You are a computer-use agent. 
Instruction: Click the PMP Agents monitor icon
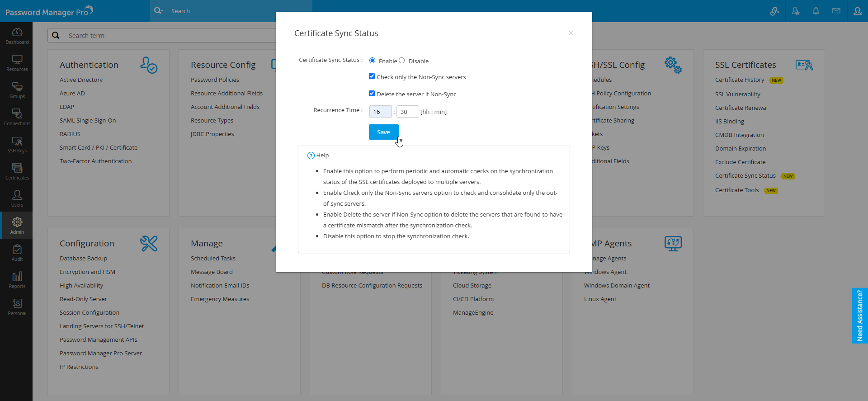673,244
